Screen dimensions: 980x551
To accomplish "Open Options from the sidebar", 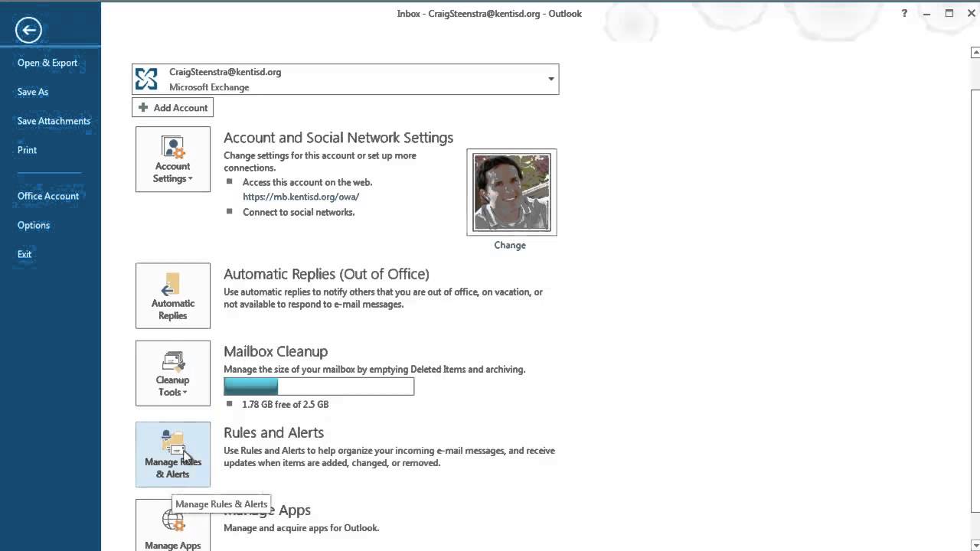I will (x=34, y=225).
